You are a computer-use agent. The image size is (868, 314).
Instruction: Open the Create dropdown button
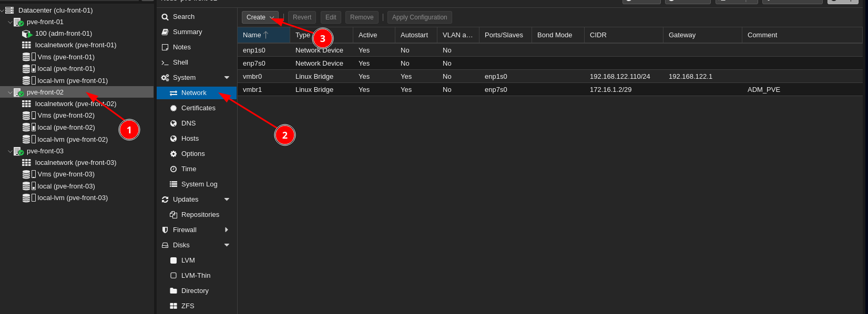(x=260, y=17)
